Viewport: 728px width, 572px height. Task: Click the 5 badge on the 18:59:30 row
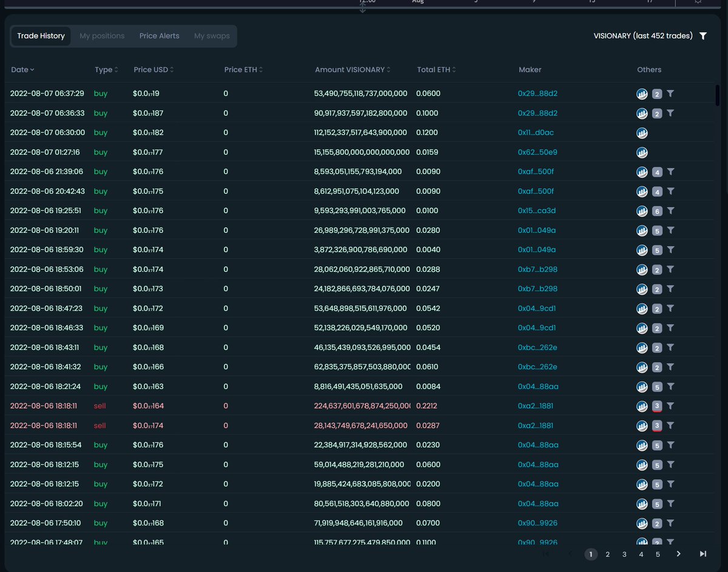click(657, 250)
